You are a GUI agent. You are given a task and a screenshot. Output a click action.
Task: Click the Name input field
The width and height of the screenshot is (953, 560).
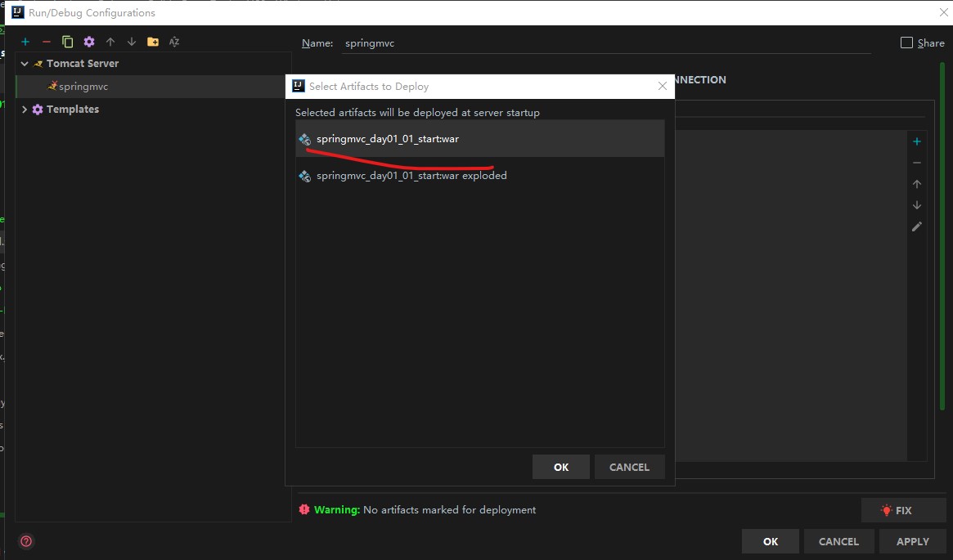click(606, 43)
